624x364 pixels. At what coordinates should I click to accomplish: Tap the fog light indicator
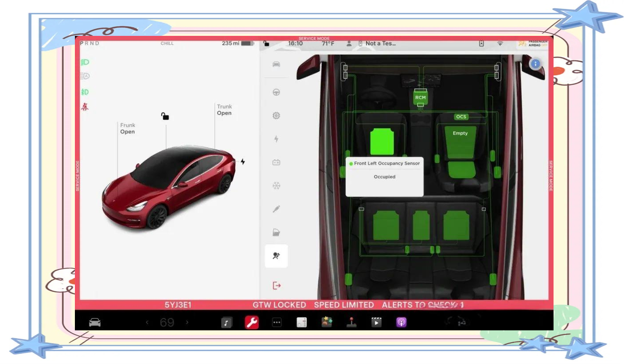click(85, 92)
